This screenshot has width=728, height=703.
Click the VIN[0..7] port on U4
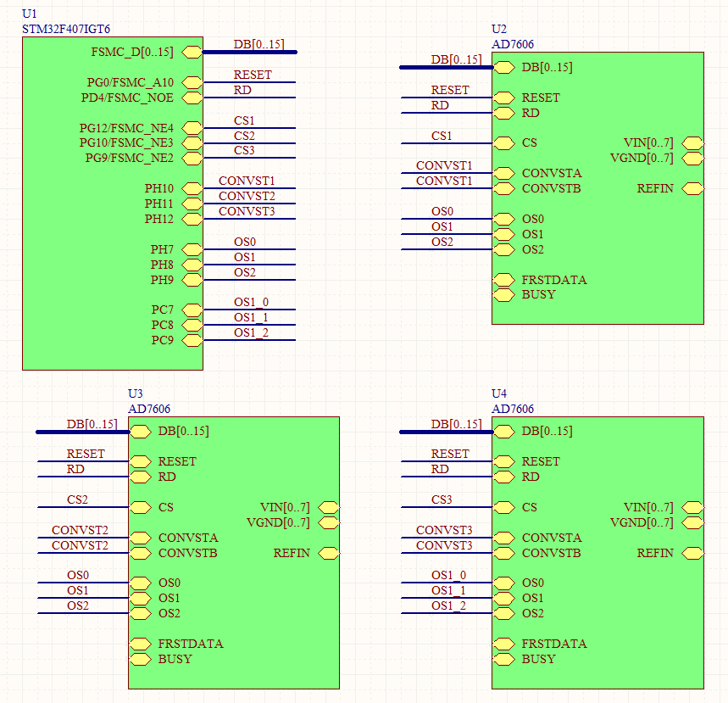692,507
